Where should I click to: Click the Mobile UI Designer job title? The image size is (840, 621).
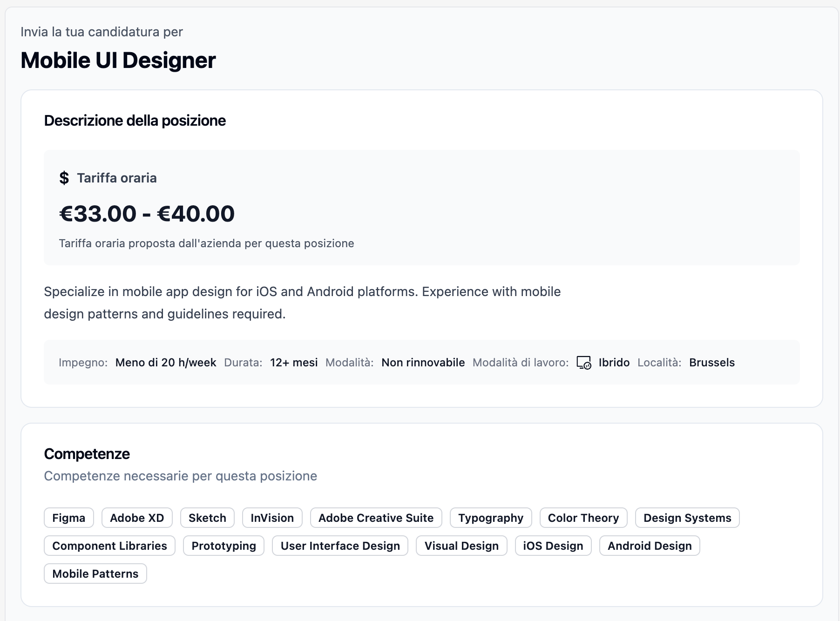pyautogui.click(x=118, y=60)
